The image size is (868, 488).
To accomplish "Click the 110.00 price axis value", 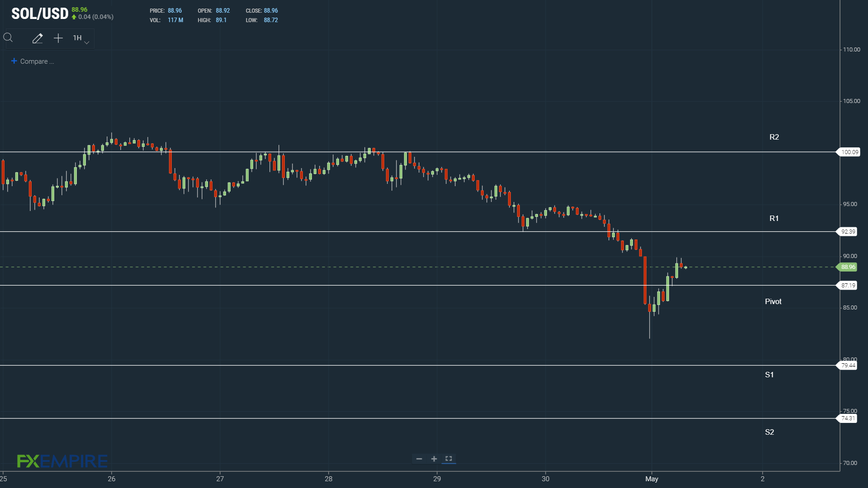I will (x=851, y=50).
